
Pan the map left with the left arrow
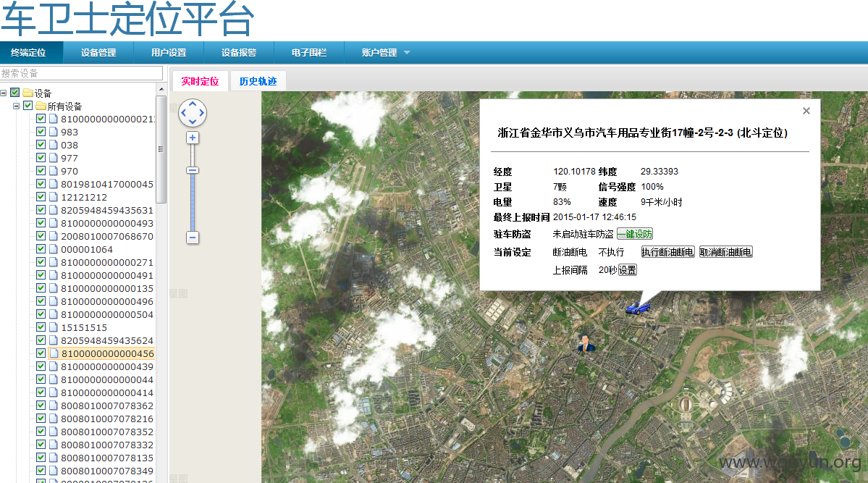(x=184, y=112)
